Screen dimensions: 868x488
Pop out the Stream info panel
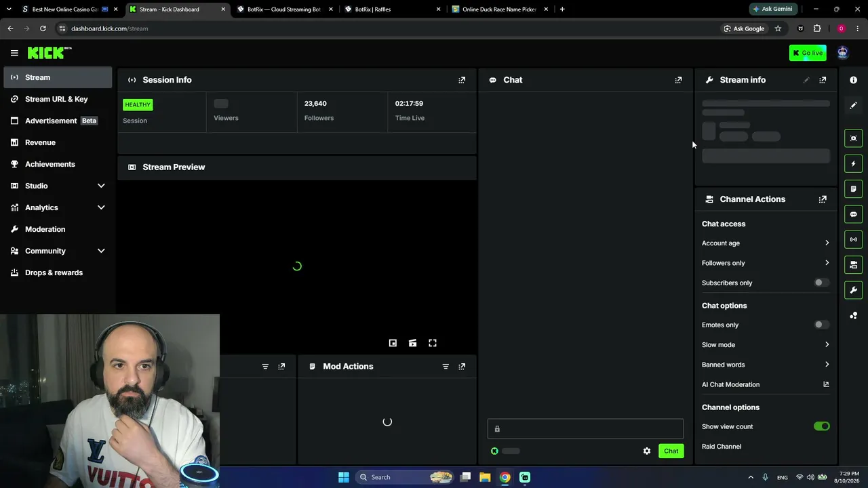823,80
